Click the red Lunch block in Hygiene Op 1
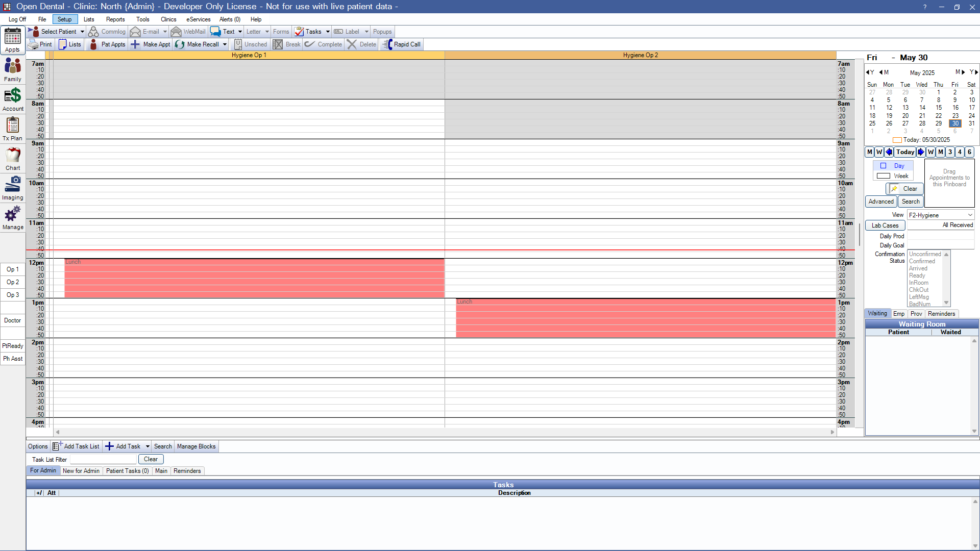The width and height of the screenshot is (980, 551). [x=254, y=279]
